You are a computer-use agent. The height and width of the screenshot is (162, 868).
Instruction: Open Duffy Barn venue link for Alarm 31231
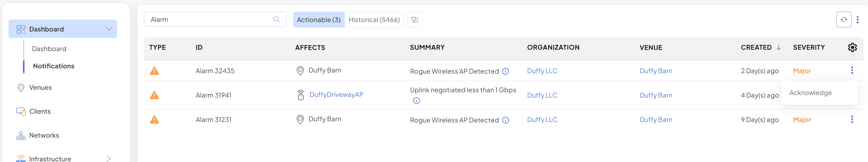click(656, 120)
